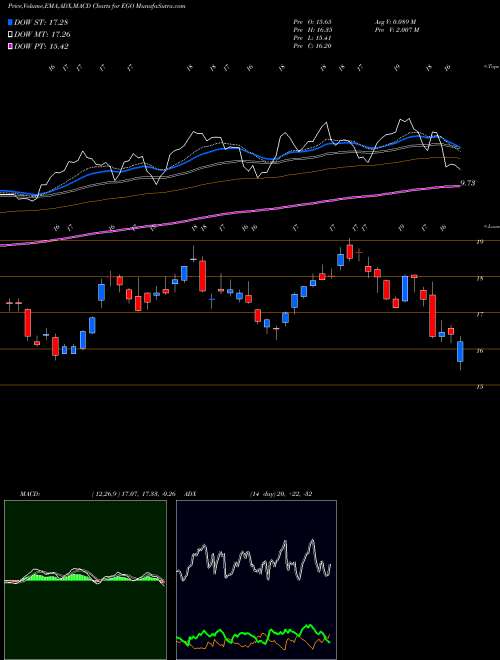500x660 pixels.
Task: Click the 15 price axis label
Action: (480, 386)
